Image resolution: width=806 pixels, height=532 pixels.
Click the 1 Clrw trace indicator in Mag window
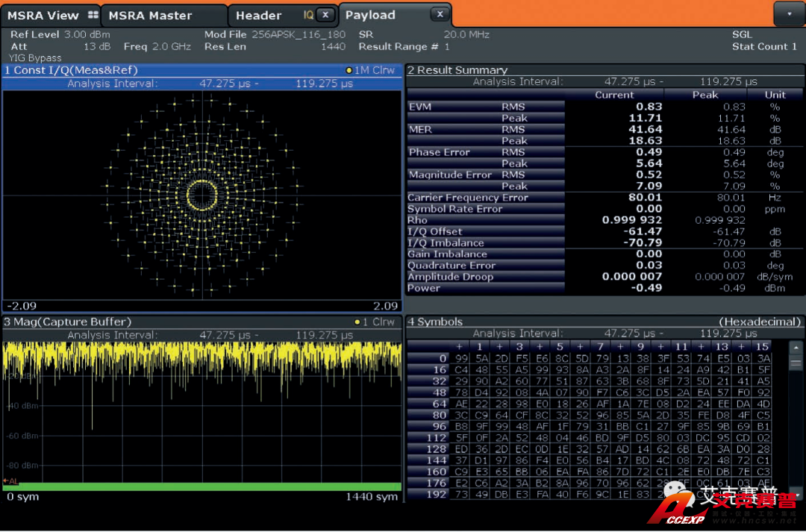tap(374, 322)
